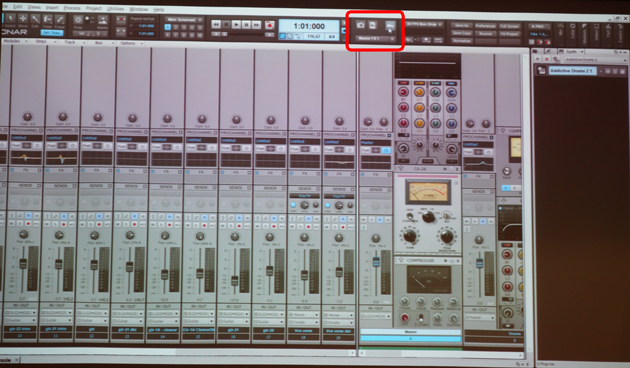Open the Insert menu
Viewport: 630px width, 368px height.
(x=52, y=7)
